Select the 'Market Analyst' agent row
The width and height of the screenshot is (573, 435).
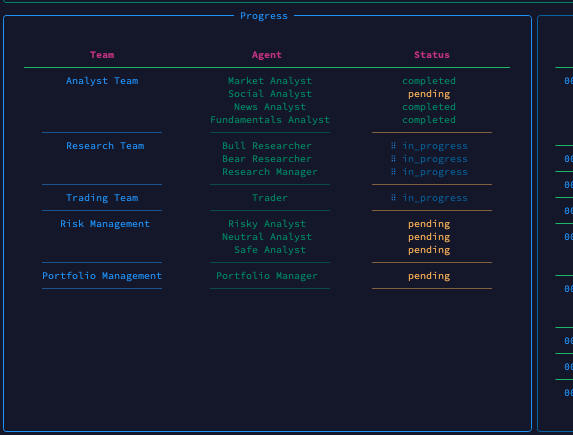270,81
